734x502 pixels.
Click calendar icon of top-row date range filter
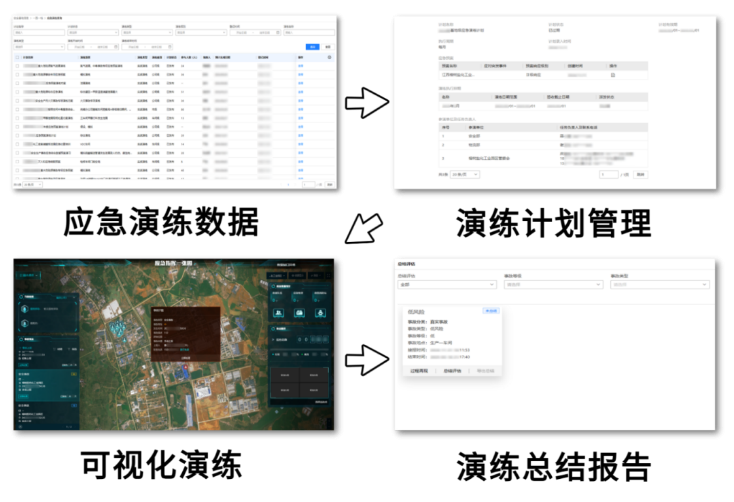point(278,33)
